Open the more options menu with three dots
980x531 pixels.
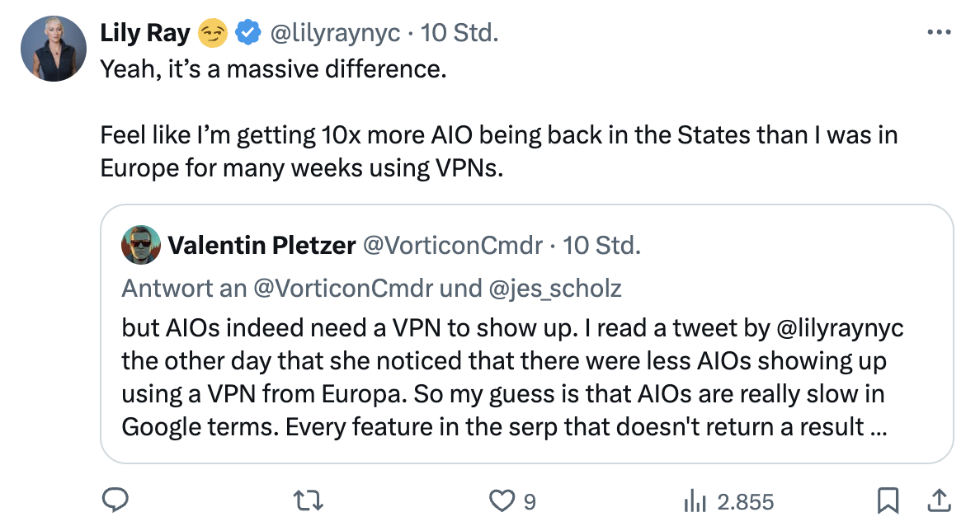(x=937, y=31)
